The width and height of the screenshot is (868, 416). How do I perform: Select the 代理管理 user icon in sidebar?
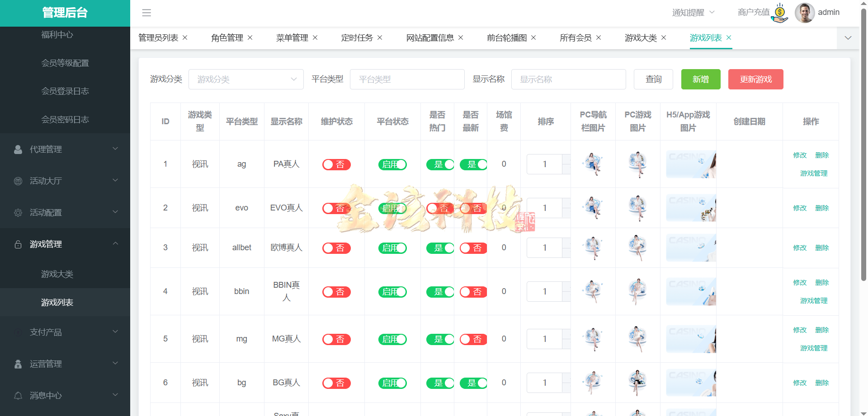[x=18, y=149]
